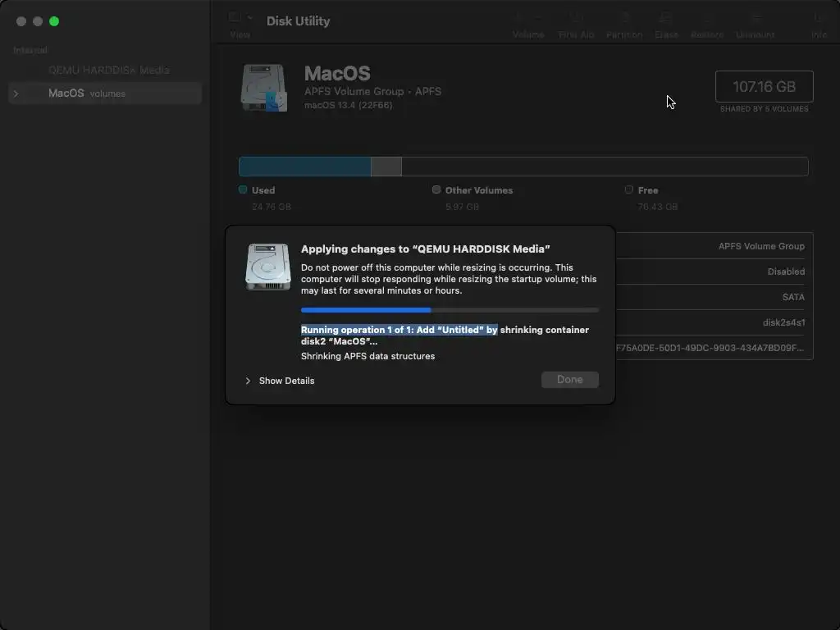Click the Used legend color dot
This screenshot has width=840, height=630.
click(x=243, y=189)
